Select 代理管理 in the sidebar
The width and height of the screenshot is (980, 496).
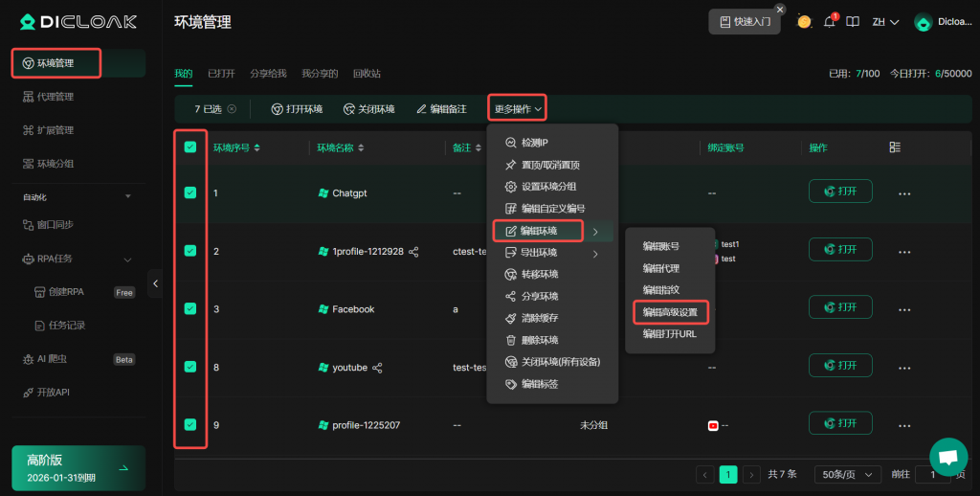(x=55, y=97)
